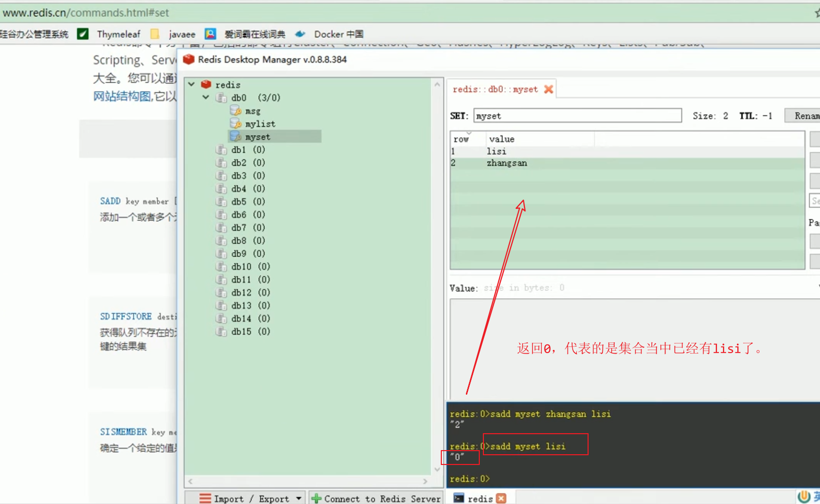Click the db3 database icon
The width and height of the screenshot is (820, 504).
[221, 176]
